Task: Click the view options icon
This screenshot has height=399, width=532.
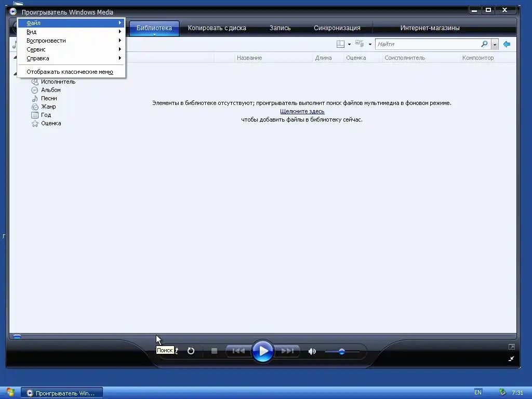Action: 360,44
